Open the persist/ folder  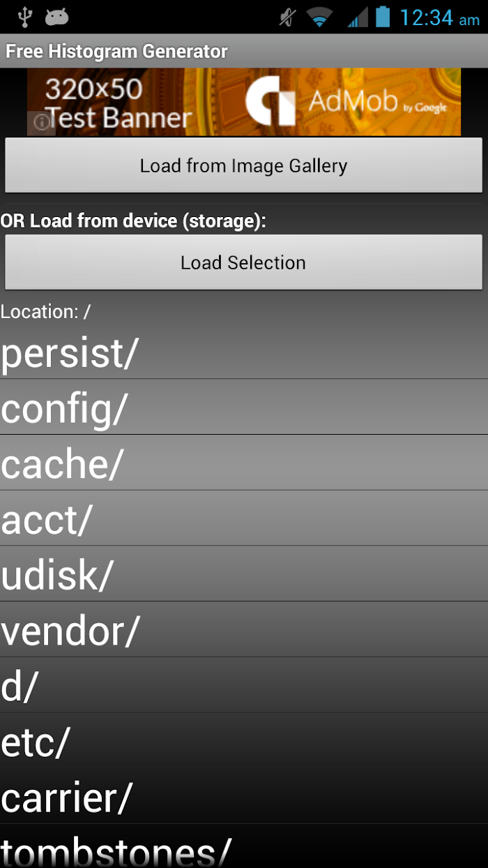coord(244,353)
